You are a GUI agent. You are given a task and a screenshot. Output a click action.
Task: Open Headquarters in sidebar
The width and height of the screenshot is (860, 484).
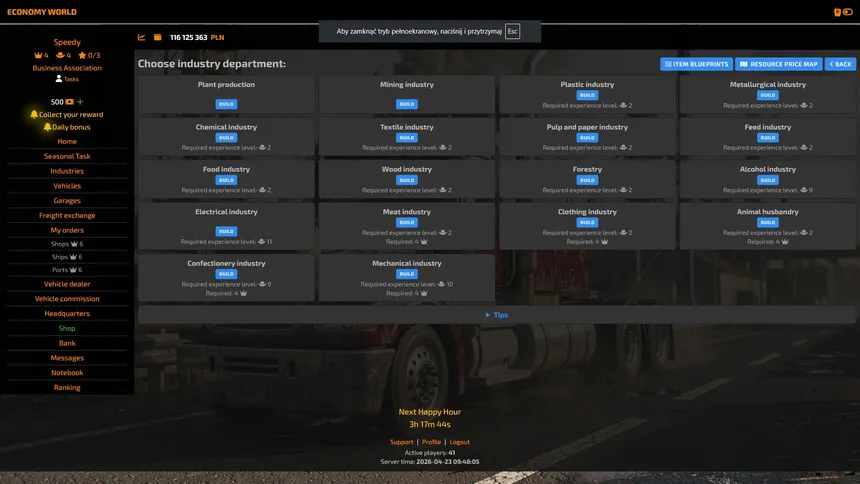point(67,314)
